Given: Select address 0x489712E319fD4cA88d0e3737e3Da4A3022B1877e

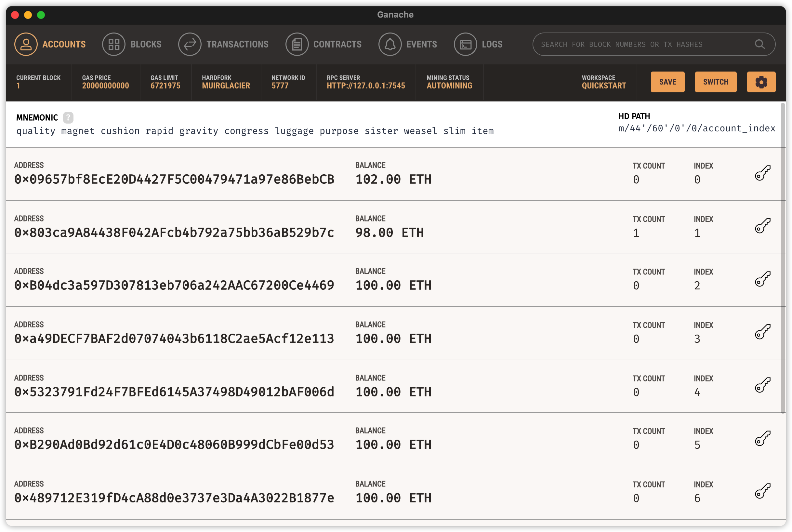Looking at the screenshot, I should tap(174, 498).
